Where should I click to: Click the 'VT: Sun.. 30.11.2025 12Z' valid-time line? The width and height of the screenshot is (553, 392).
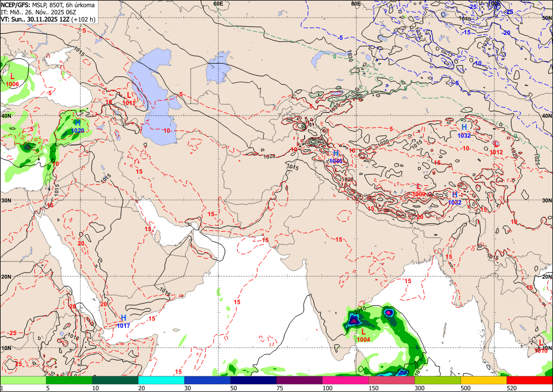click(x=35, y=19)
